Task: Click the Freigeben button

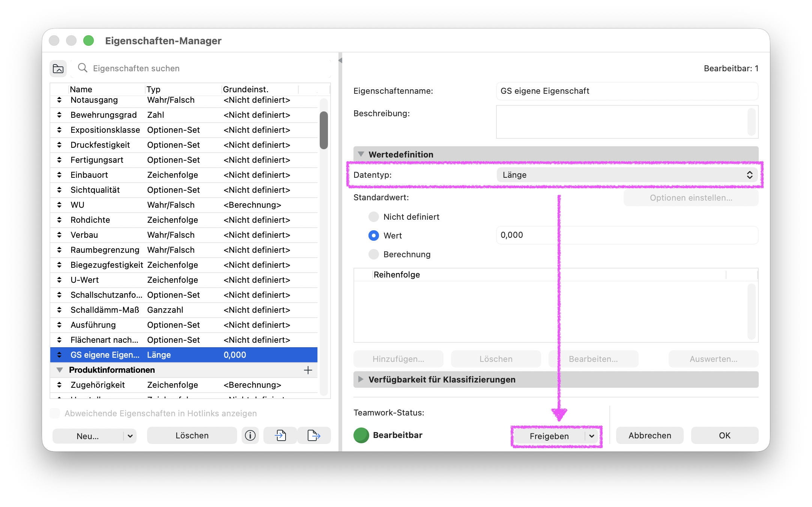Action: pyautogui.click(x=549, y=436)
